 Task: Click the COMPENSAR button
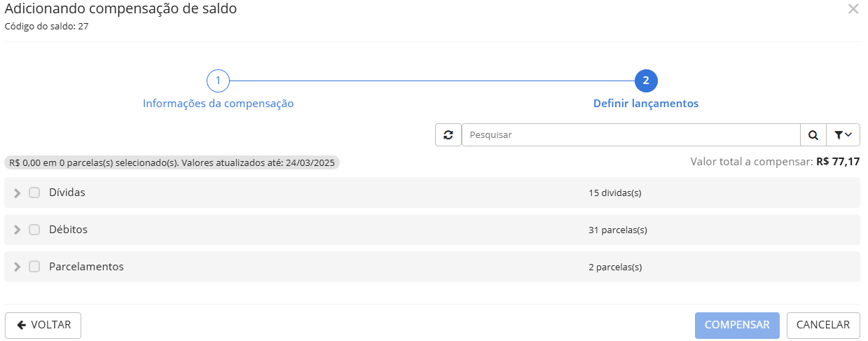(x=737, y=325)
